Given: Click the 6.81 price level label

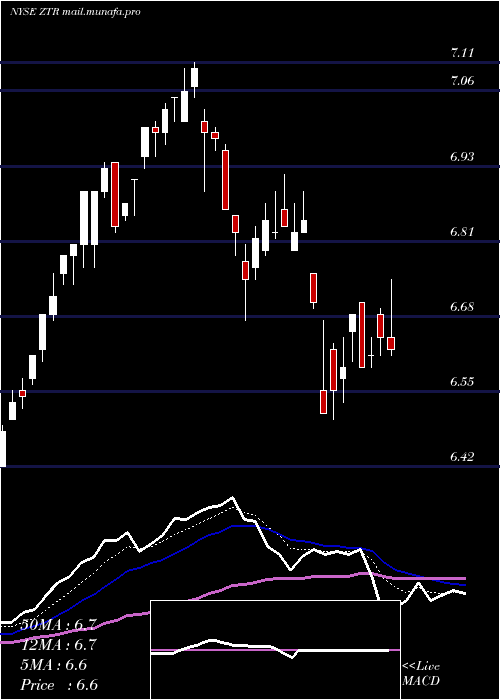Looking at the screenshot, I should point(462,232).
